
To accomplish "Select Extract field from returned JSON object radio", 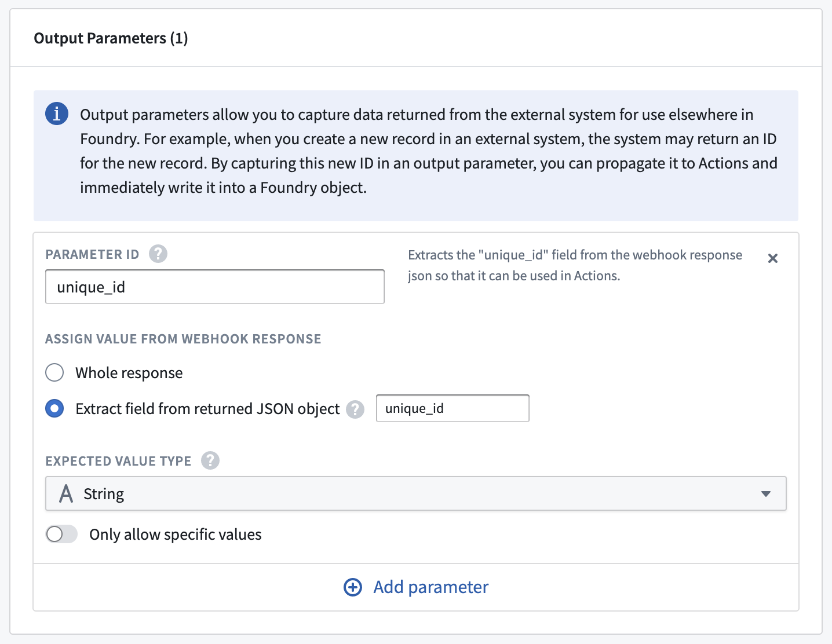I will click(x=54, y=408).
